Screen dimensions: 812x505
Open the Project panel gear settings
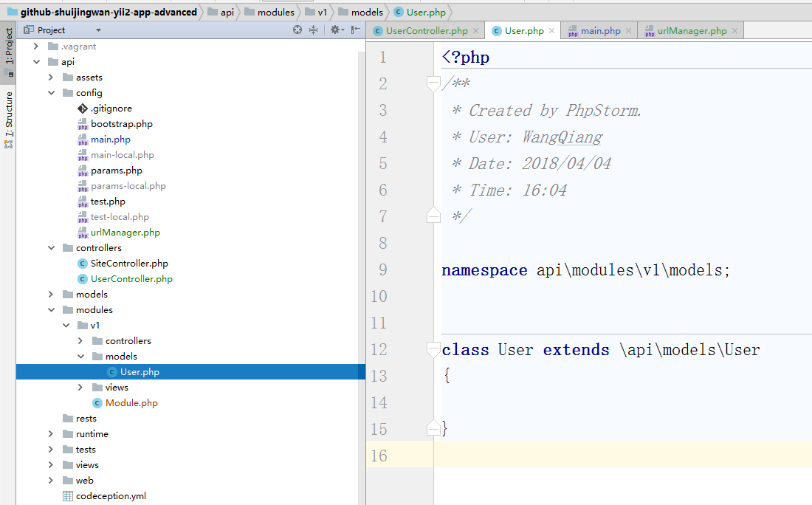point(334,30)
